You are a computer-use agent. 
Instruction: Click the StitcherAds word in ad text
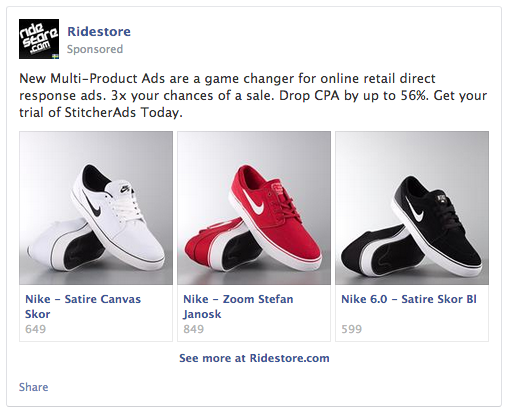(x=100, y=113)
